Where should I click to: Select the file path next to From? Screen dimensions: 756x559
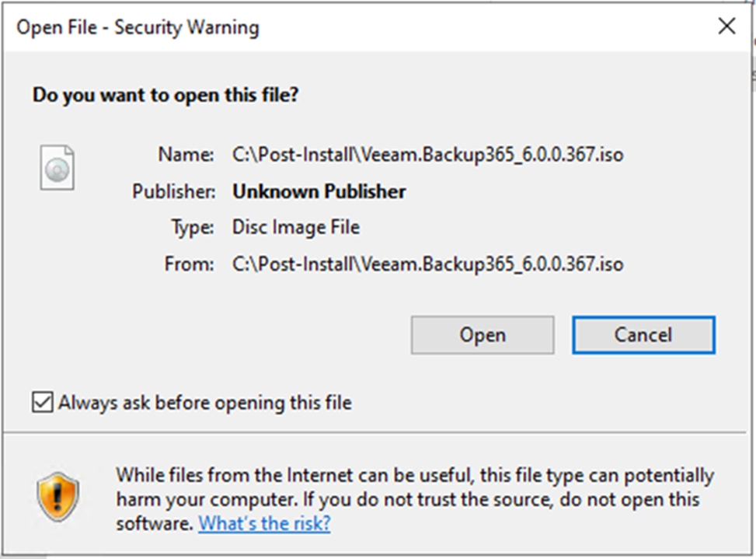427,264
